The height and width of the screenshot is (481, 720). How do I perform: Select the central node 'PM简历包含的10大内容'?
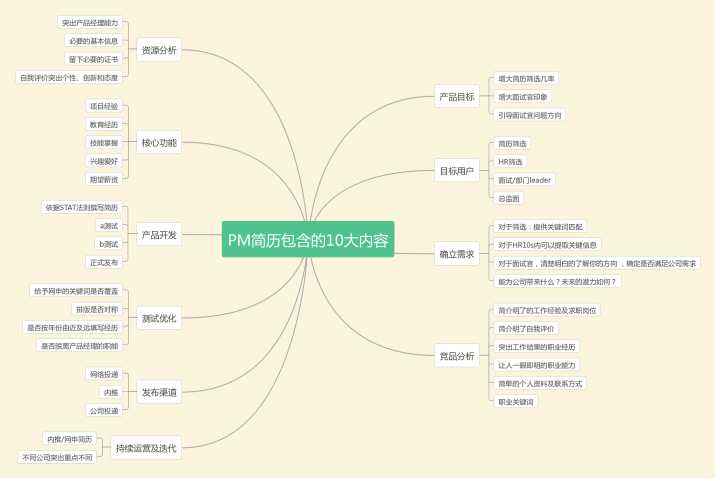[x=308, y=240]
